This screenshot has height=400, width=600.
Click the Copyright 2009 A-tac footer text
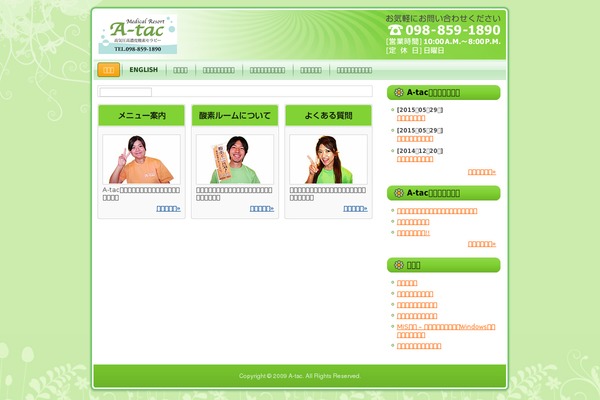coord(300,376)
